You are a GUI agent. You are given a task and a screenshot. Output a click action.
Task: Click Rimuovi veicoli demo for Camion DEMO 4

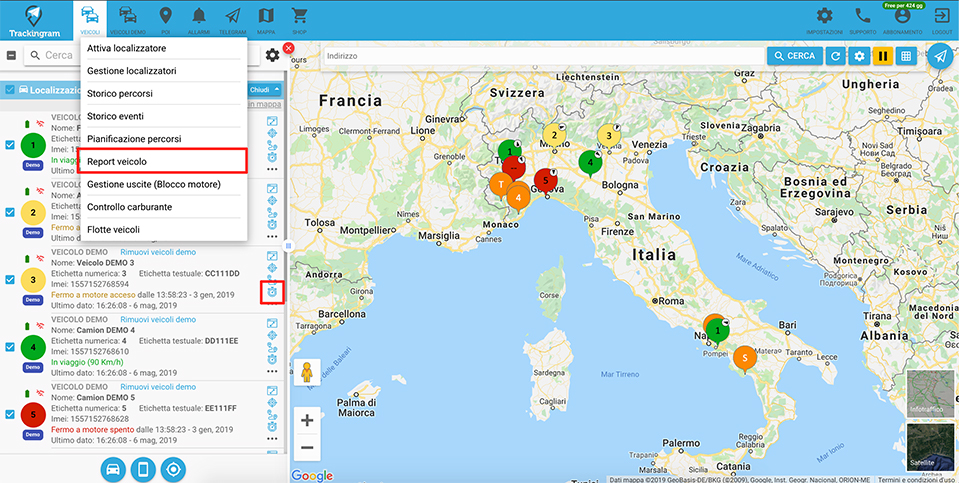(x=158, y=319)
